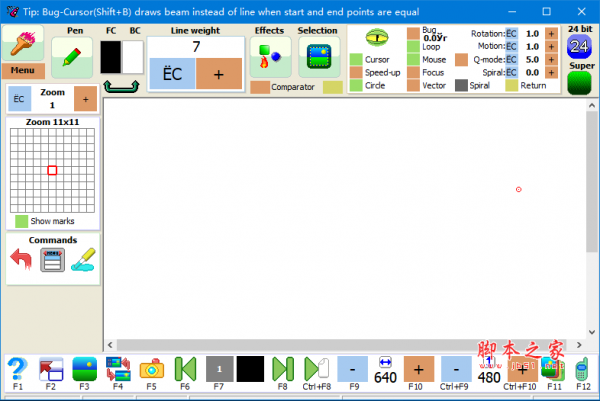Click the red center cell in Zoom grid
Screen dimensions: 600x401
52,170
